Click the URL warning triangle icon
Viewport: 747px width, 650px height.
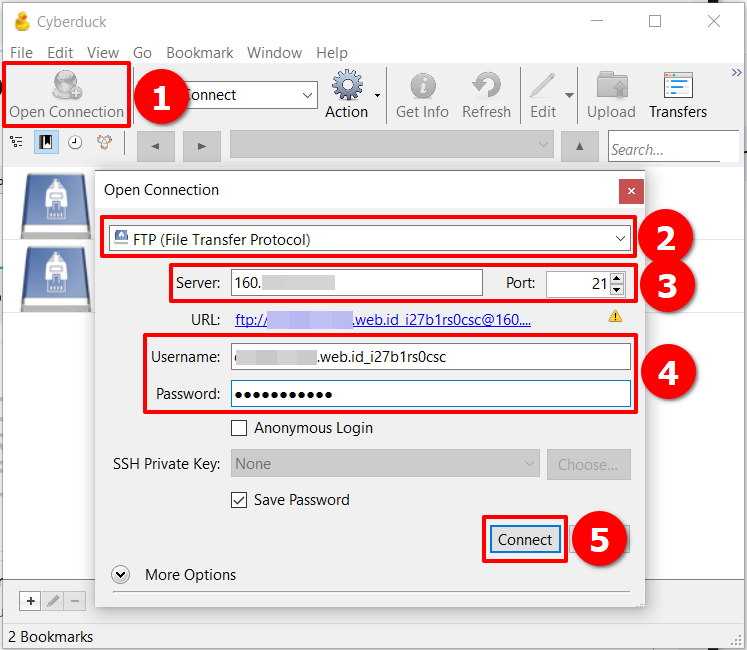pos(615,316)
